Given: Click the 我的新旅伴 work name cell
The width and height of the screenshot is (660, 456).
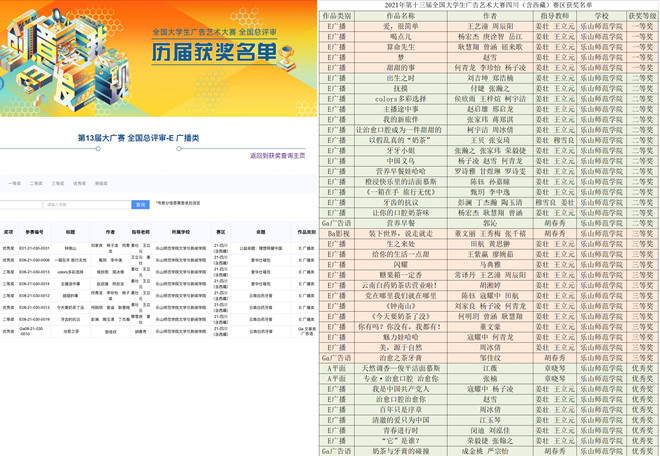Looking at the screenshot, I should [x=401, y=120].
